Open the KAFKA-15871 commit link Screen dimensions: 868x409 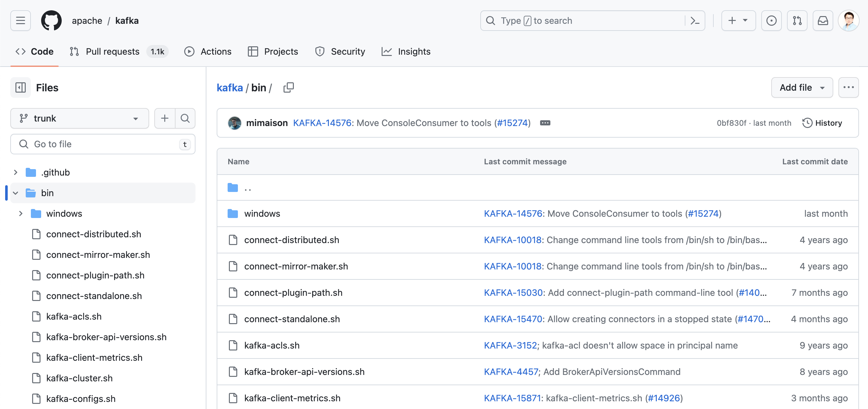pos(512,398)
